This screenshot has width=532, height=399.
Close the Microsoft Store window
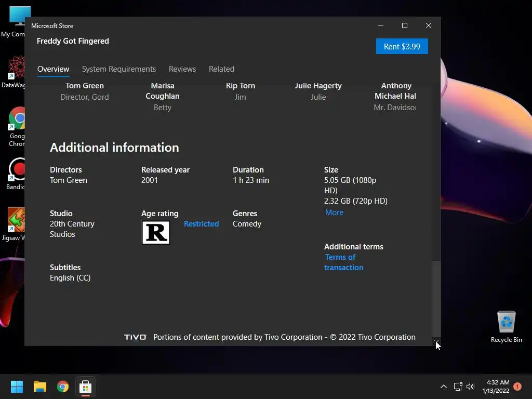coord(429,25)
